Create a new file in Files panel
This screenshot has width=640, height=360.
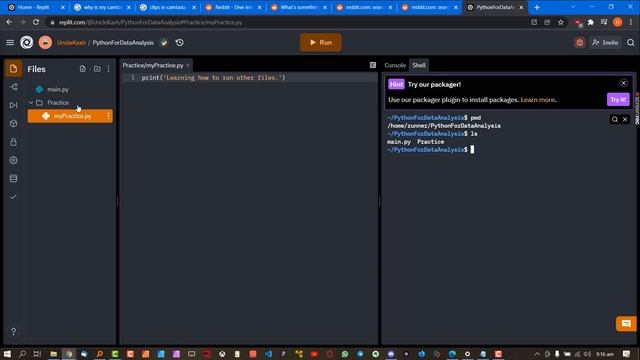[x=83, y=69]
